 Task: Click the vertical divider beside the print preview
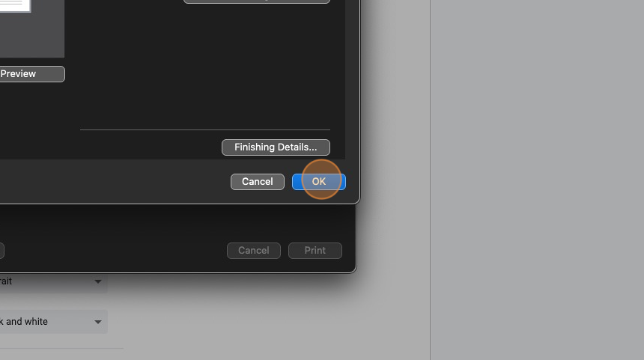tap(430, 180)
